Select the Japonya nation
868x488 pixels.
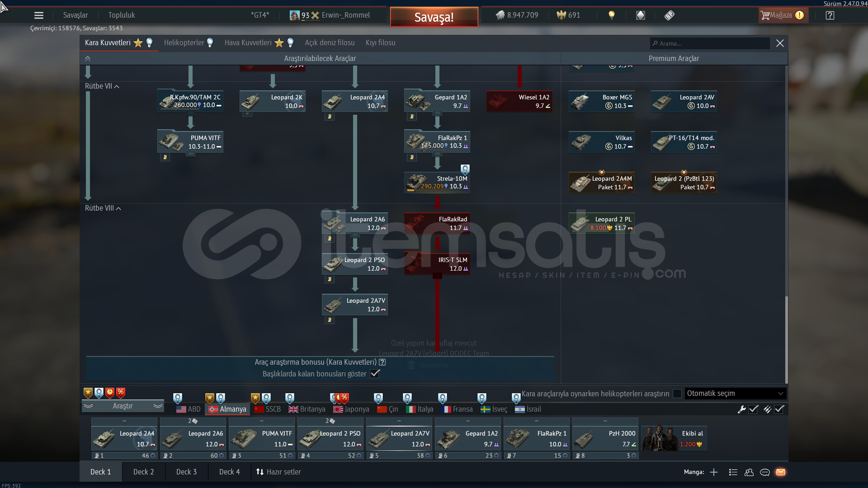[x=351, y=409]
